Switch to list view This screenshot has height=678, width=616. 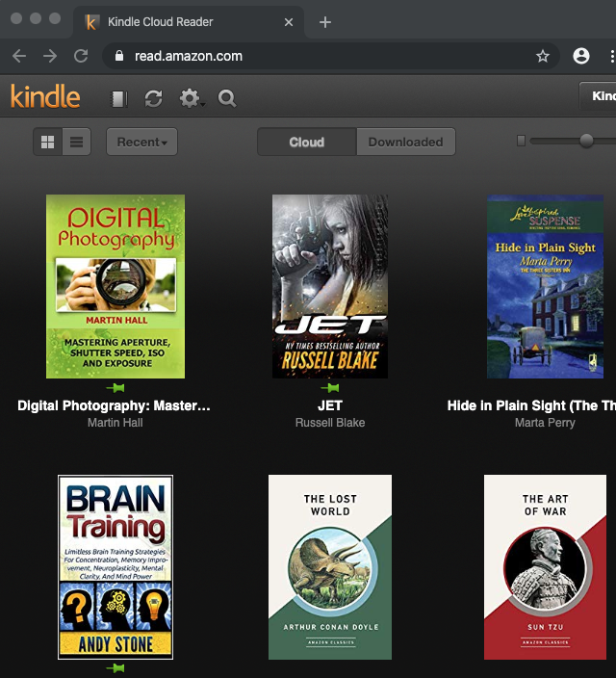[x=76, y=142]
